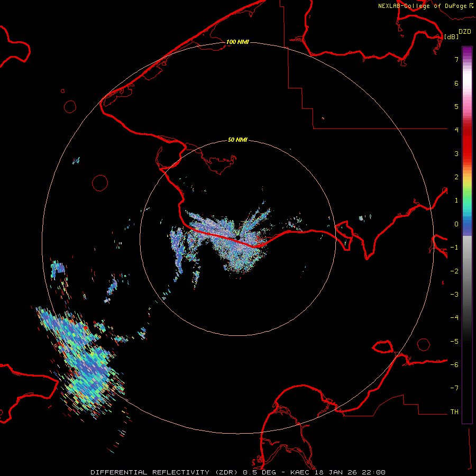Click the "3" value on the dB scale
This screenshot has width=476, height=476.
pos(456,153)
